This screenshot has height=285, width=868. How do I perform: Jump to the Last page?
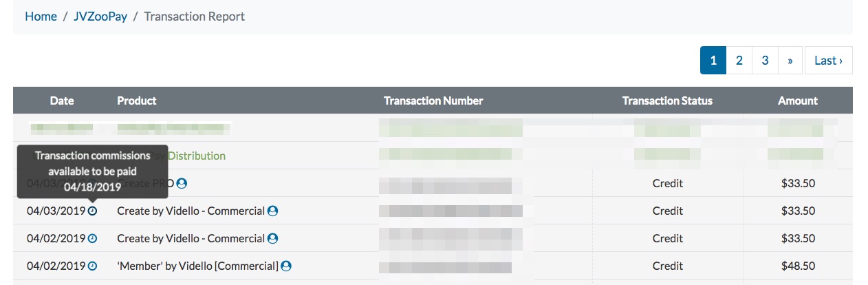pos(828,61)
